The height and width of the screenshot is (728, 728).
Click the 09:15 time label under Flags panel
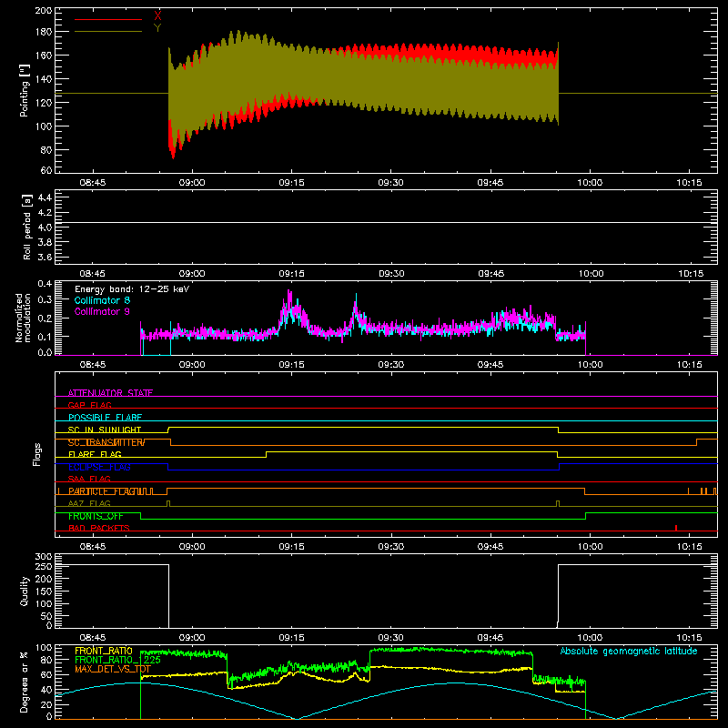click(x=291, y=547)
